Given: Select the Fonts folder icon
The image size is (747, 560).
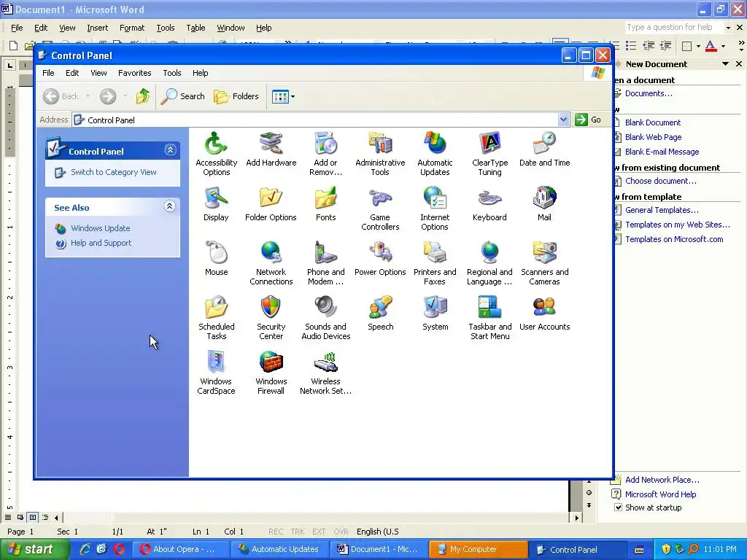Looking at the screenshot, I should pyautogui.click(x=326, y=204).
